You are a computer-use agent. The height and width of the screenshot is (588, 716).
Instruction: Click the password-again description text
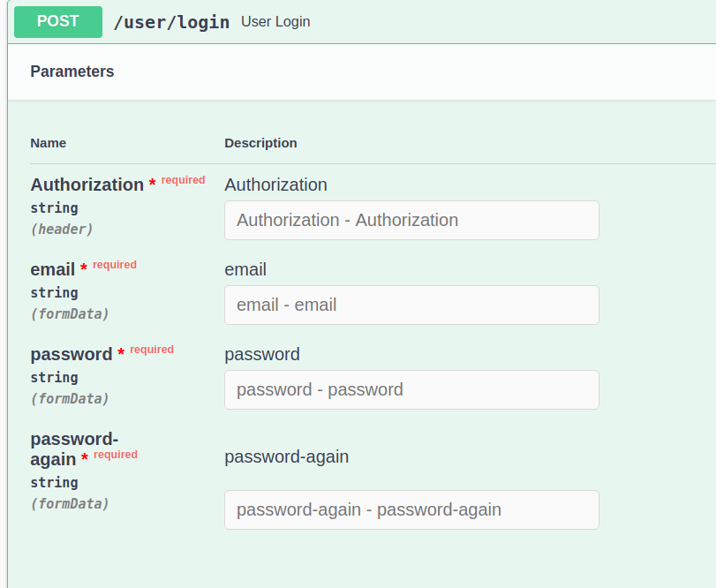286,456
